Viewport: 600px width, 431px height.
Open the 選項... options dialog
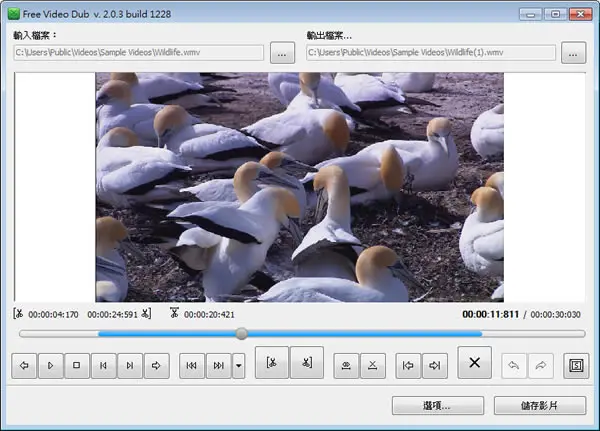(x=438, y=405)
